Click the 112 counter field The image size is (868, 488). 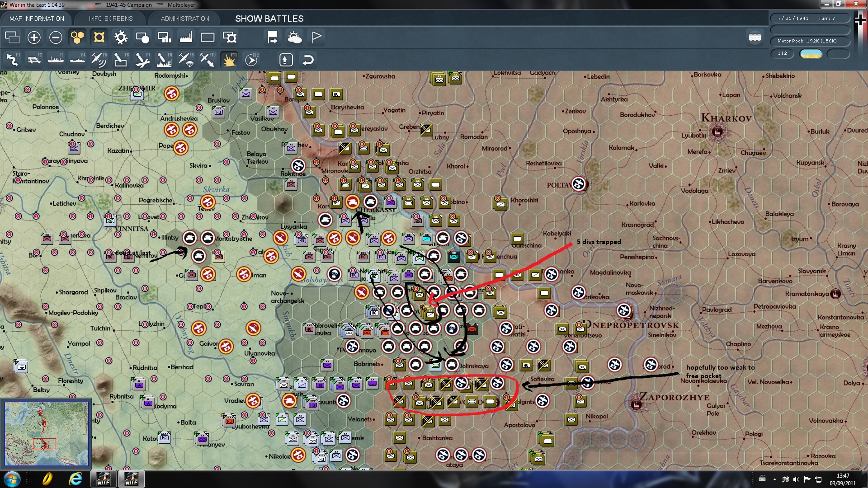(783, 53)
